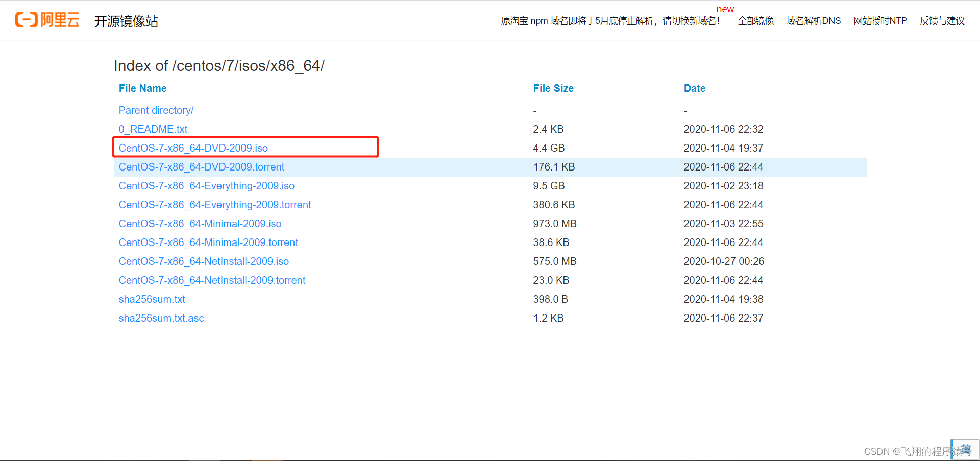Select the 38.6 KB file size cell
The image size is (980, 461).
pos(551,242)
